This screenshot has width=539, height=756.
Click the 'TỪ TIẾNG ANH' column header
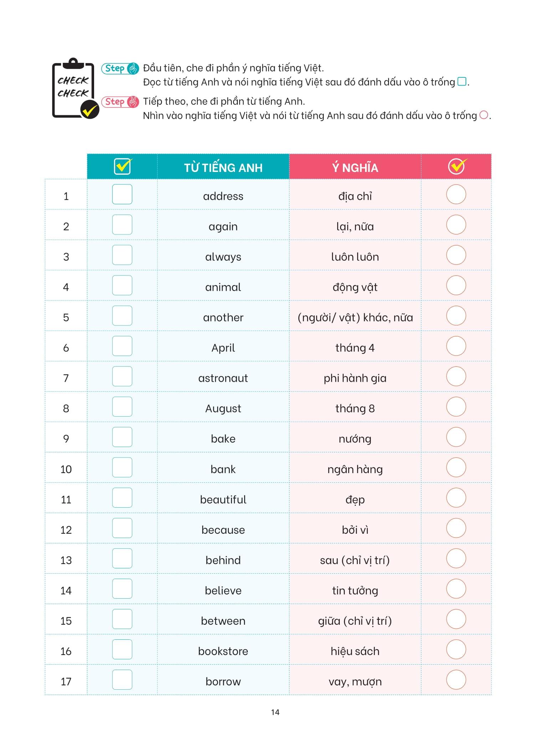point(223,168)
